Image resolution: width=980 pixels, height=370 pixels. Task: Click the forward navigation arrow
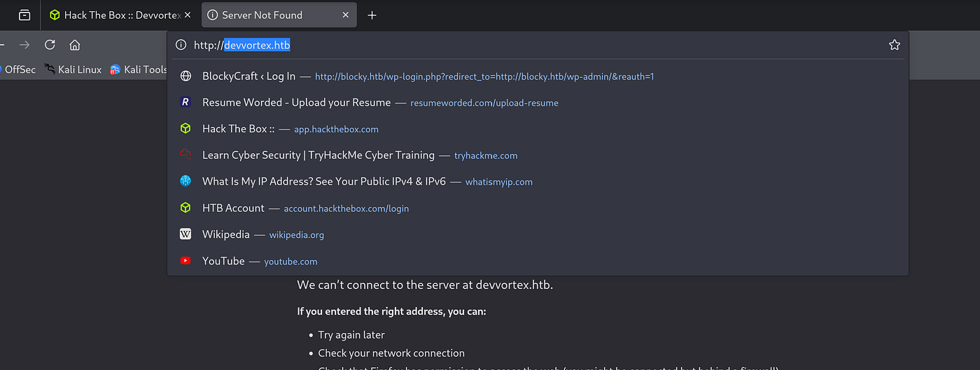tap(24, 45)
